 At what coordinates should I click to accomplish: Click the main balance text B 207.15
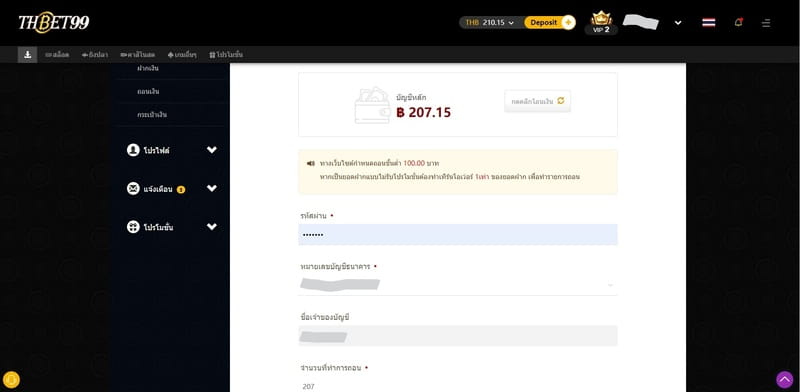(423, 112)
